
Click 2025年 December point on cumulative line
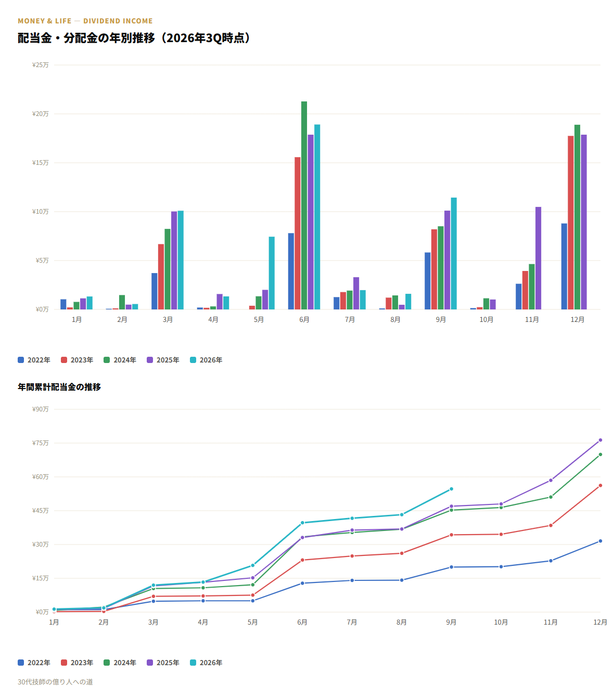(x=600, y=440)
